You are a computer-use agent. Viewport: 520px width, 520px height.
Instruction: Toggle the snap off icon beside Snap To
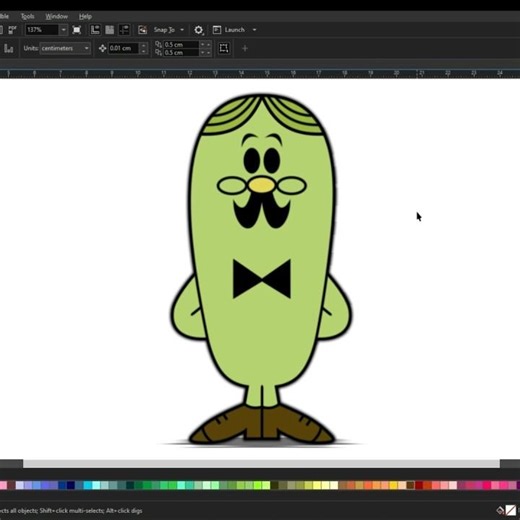(x=142, y=30)
